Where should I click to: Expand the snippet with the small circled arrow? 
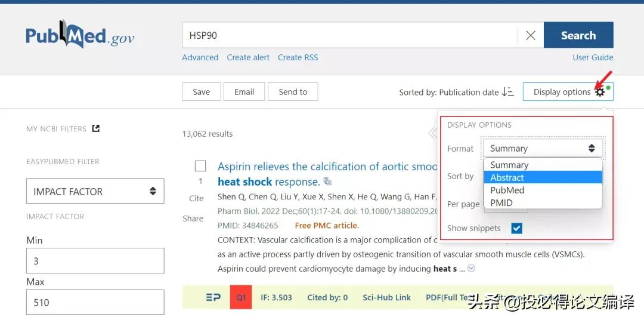pos(472,269)
